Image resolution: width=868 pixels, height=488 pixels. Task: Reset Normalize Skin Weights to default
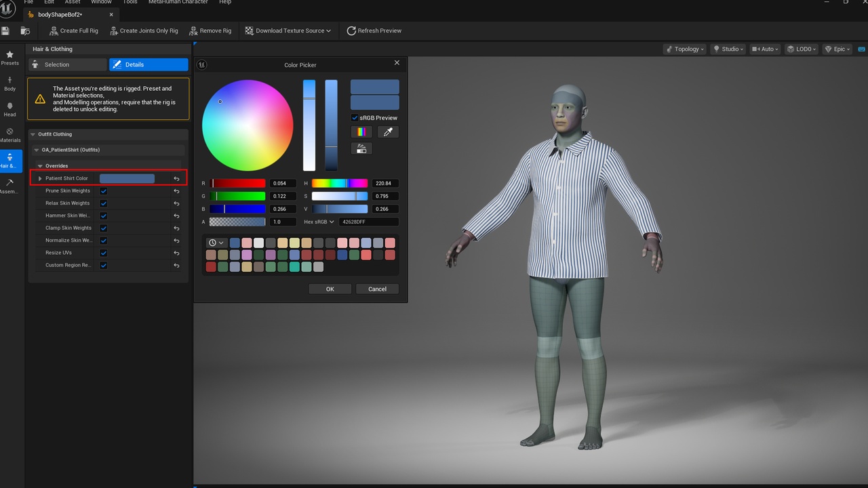pos(176,241)
